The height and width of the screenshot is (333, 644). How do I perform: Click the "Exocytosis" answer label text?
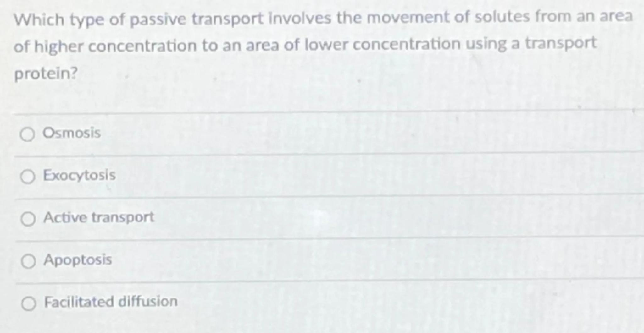[79, 175]
